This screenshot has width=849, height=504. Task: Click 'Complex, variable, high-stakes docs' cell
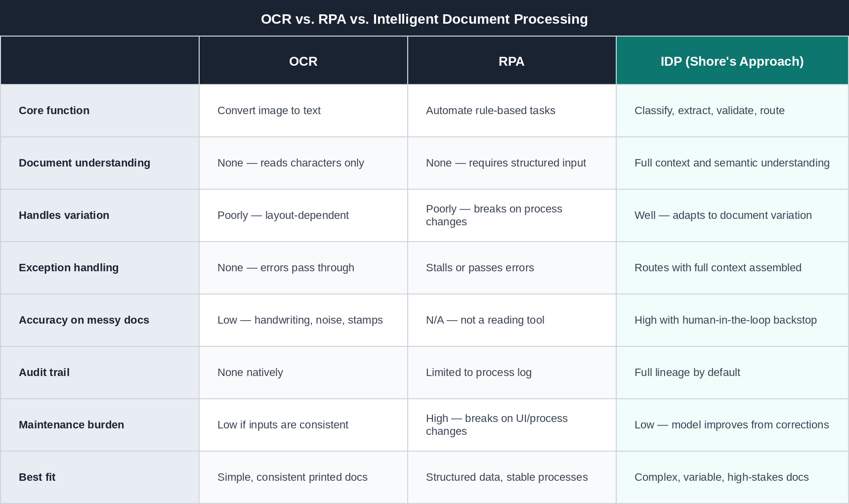pyautogui.click(x=732, y=477)
